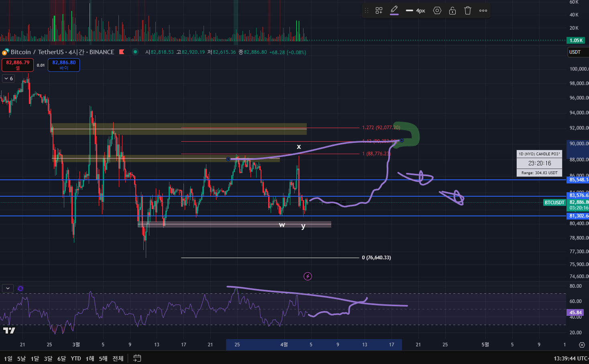589x364 pixels.
Task: Click the 1D (NYO) CANDLE PO3 table
Action: [539, 163]
